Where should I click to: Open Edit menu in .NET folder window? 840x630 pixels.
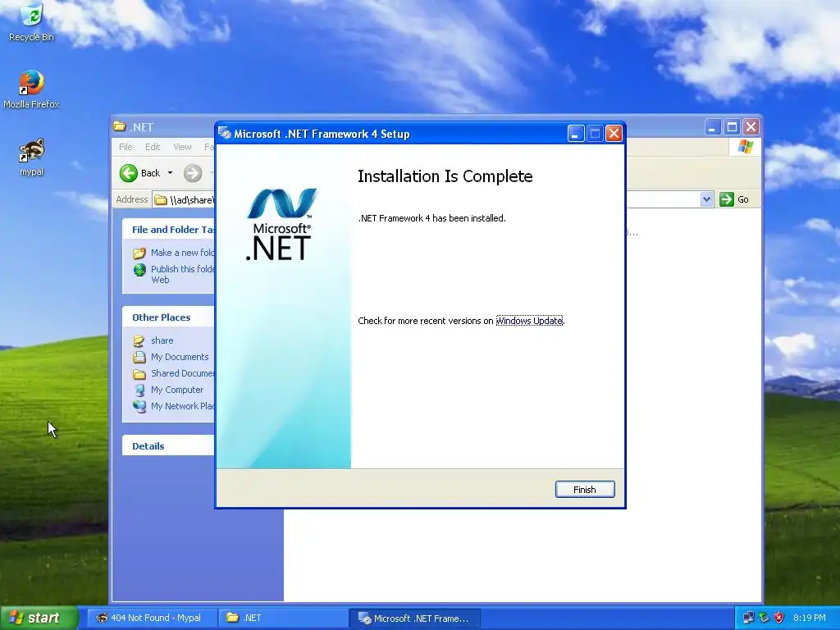pyautogui.click(x=153, y=147)
